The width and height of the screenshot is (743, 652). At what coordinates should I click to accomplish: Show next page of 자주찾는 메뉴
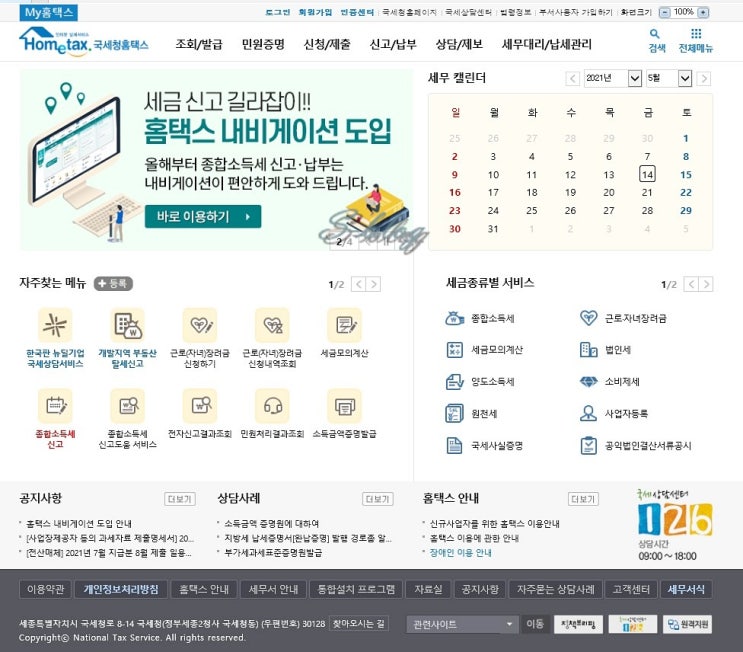[x=374, y=284]
